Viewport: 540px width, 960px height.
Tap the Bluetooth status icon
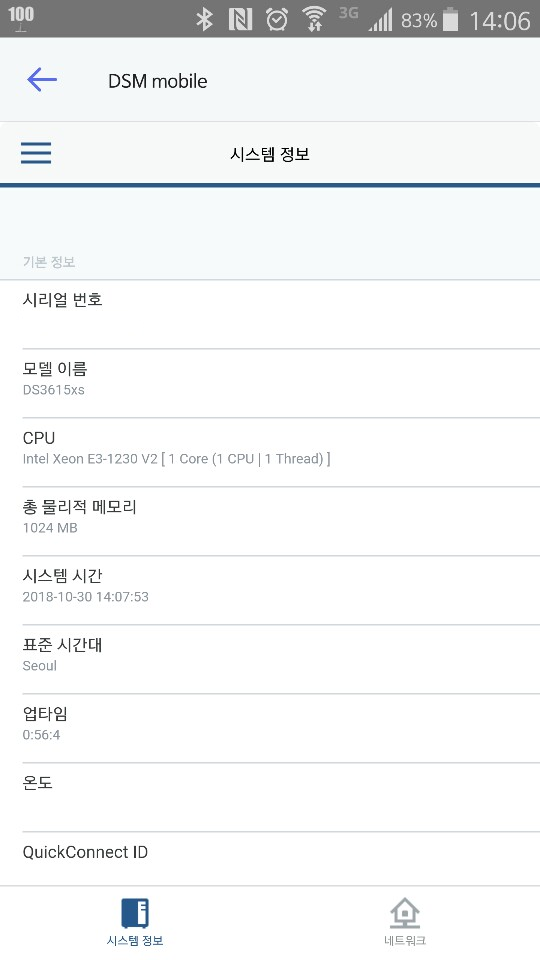click(x=204, y=20)
